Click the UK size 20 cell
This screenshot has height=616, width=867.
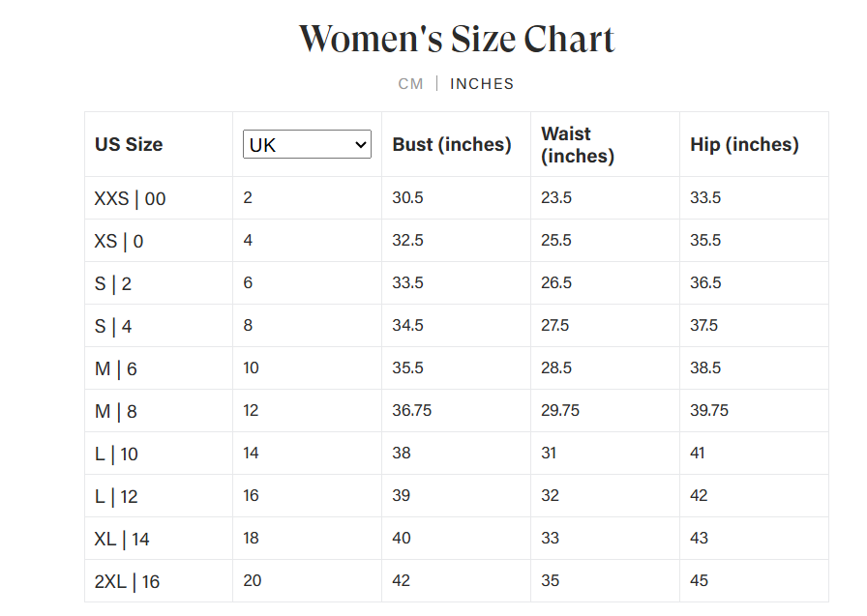coord(251,580)
